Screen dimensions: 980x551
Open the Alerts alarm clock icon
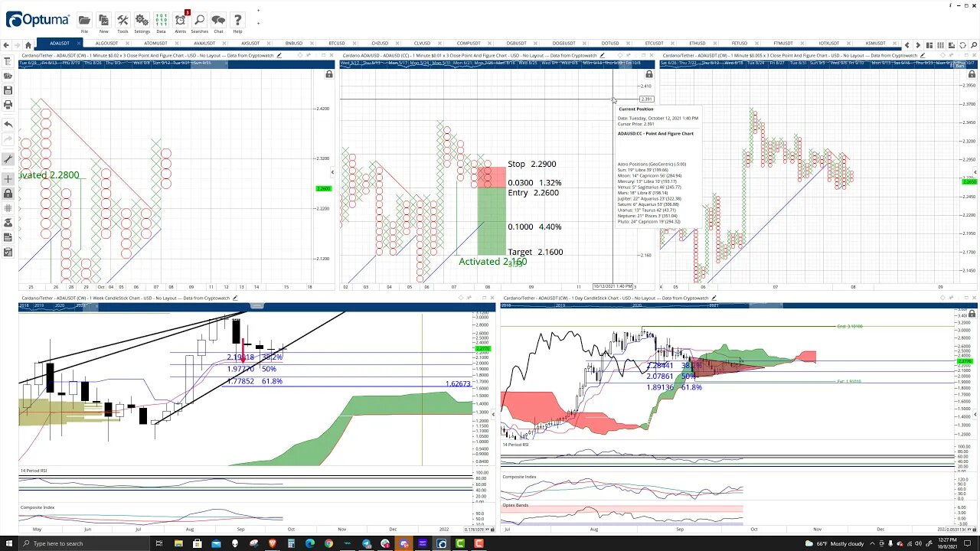tap(181, 21)
